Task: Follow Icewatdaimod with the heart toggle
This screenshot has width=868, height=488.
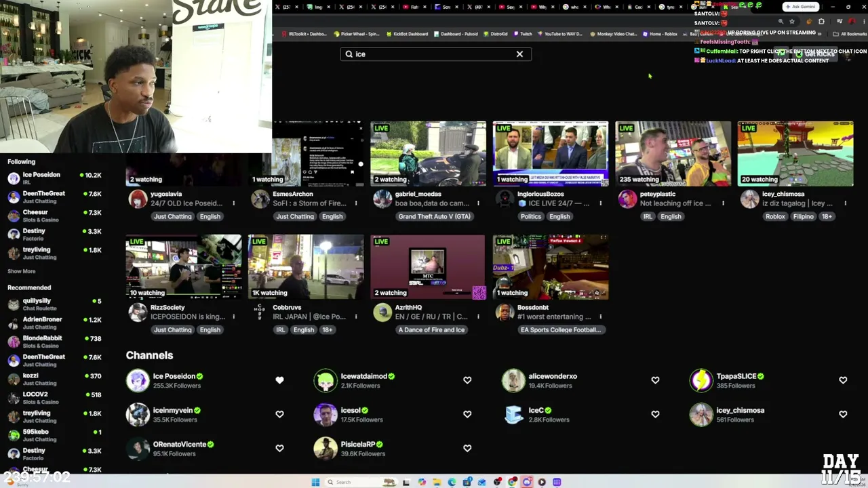Action: [467, 380]
